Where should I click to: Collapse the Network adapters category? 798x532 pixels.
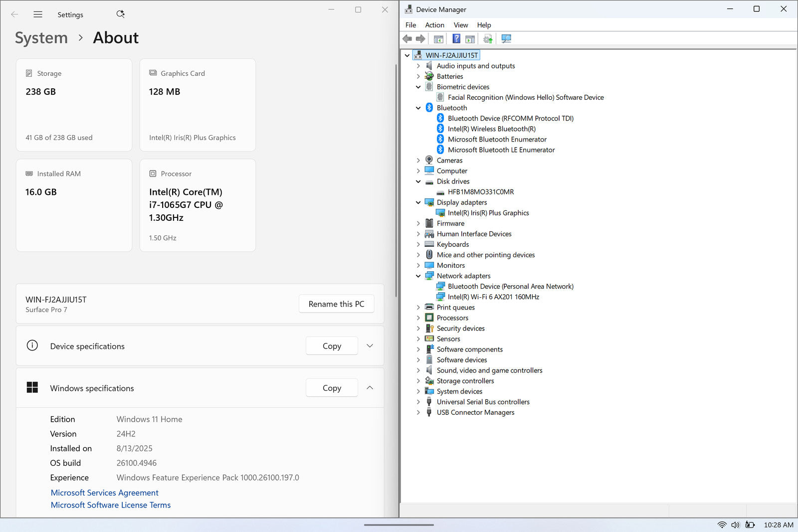tap(418, 276)
